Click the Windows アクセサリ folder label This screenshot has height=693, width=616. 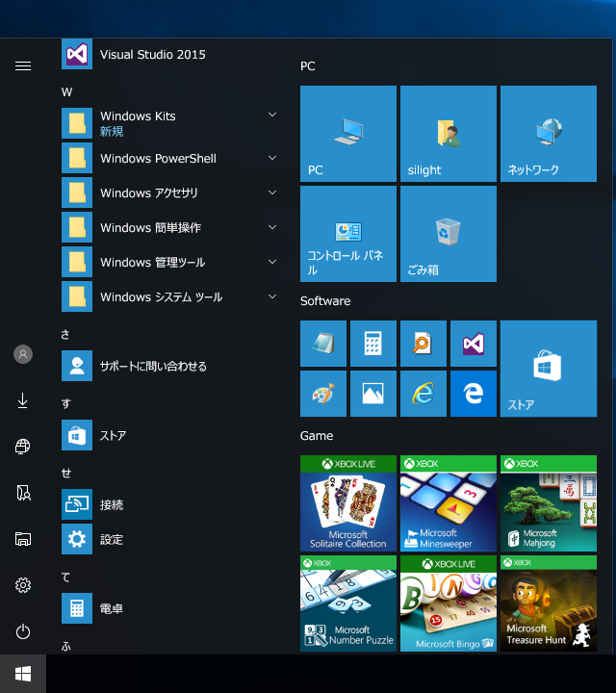[x=149, y=193]
